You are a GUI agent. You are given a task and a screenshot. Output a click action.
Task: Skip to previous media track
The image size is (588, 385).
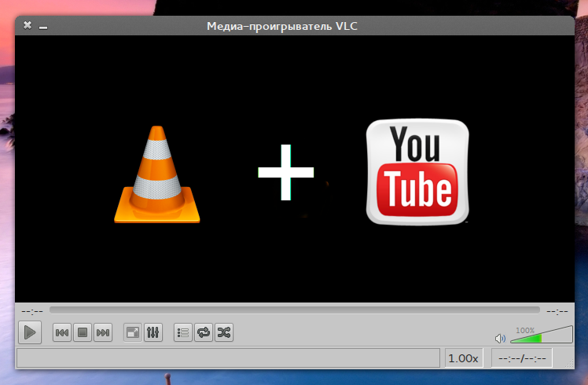click(x=62, y=333)
